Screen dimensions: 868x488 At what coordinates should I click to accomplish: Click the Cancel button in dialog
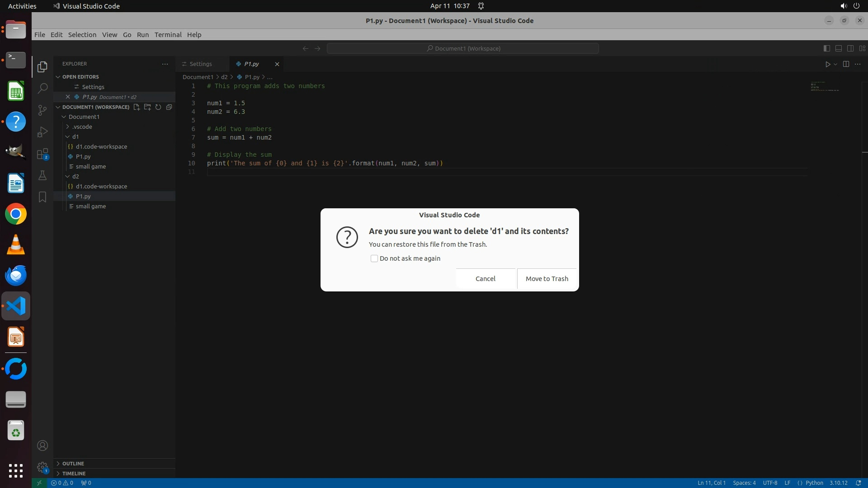pyautogui.click(x=485, y=279)
